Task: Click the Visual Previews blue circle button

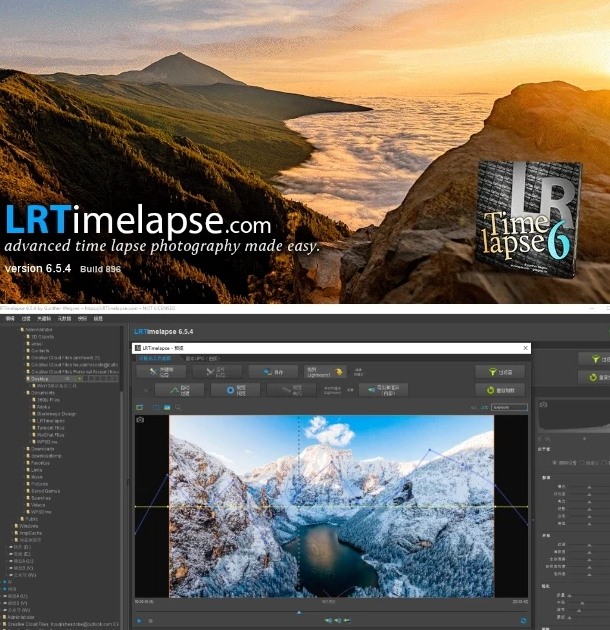Action: coord(235,390)
